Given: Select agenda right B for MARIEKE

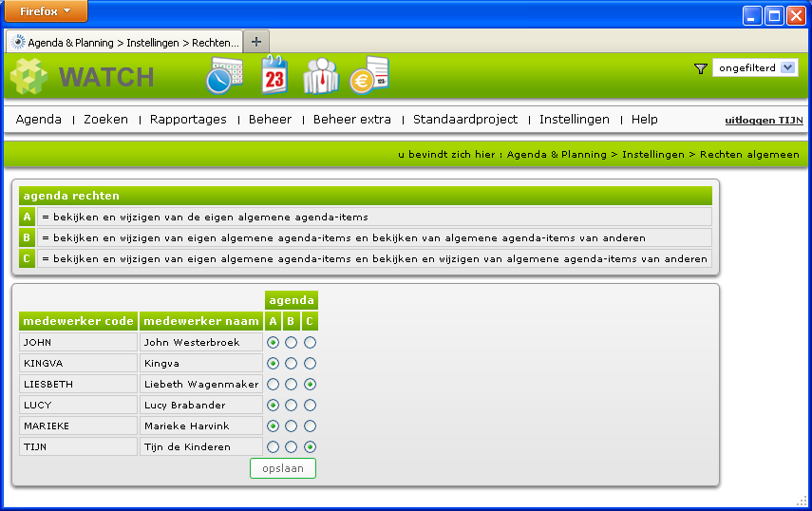Looking at the screenshot, I should pos(291,426).
